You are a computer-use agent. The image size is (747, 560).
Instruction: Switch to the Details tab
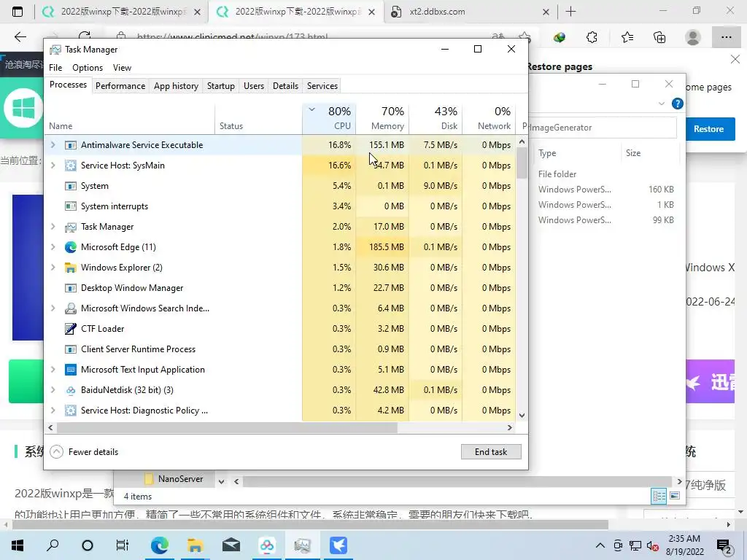pos(285,86)
